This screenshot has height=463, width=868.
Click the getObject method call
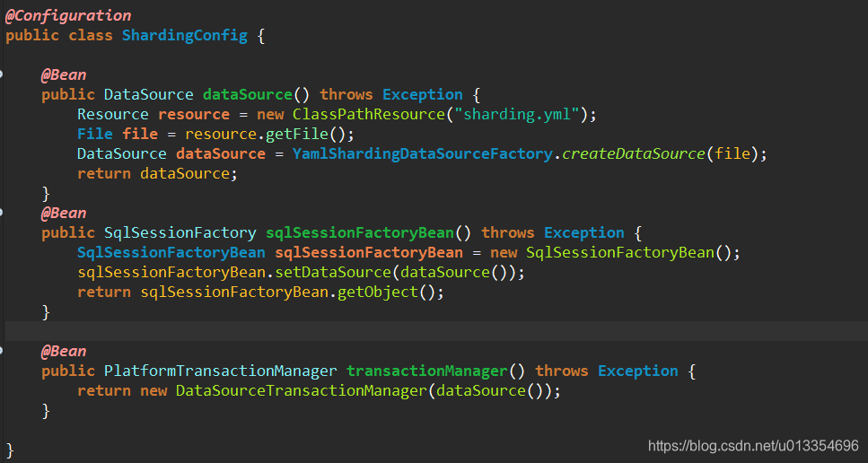[378, 293]
